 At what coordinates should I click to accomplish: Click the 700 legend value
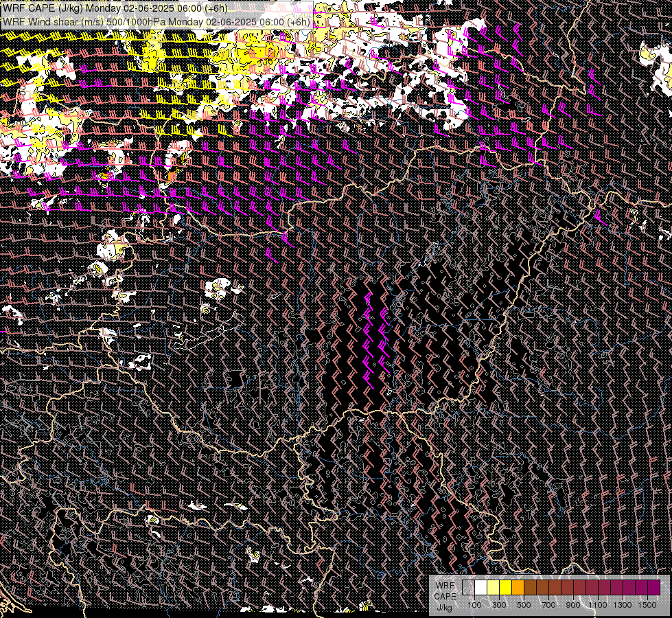pyautogui.click(x=548, y=605)
